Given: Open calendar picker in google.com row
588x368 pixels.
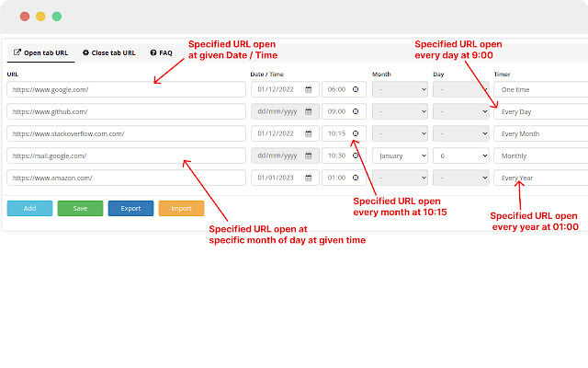Looking at the screenshot, I should click(309, 89).
